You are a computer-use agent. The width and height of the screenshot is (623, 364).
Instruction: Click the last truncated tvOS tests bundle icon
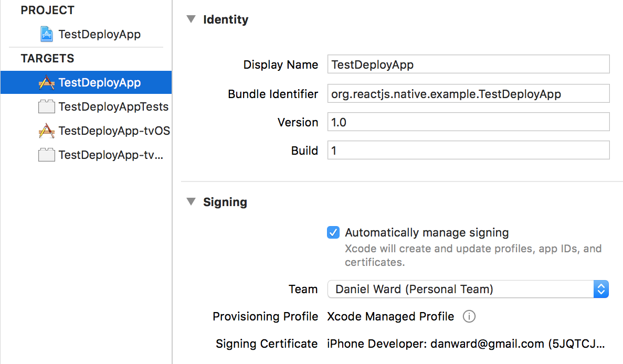[x=47, y=155]
